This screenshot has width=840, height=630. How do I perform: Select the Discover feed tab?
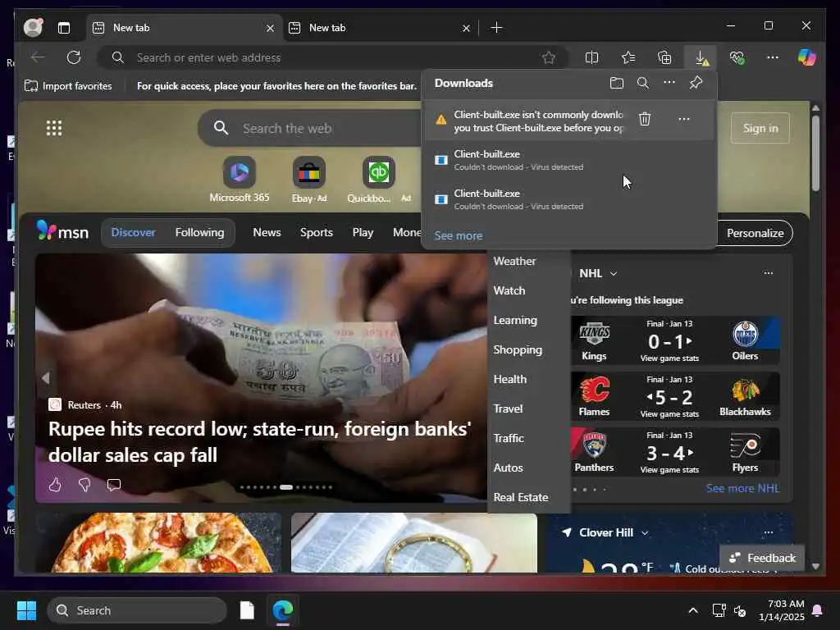coord(134,232)
